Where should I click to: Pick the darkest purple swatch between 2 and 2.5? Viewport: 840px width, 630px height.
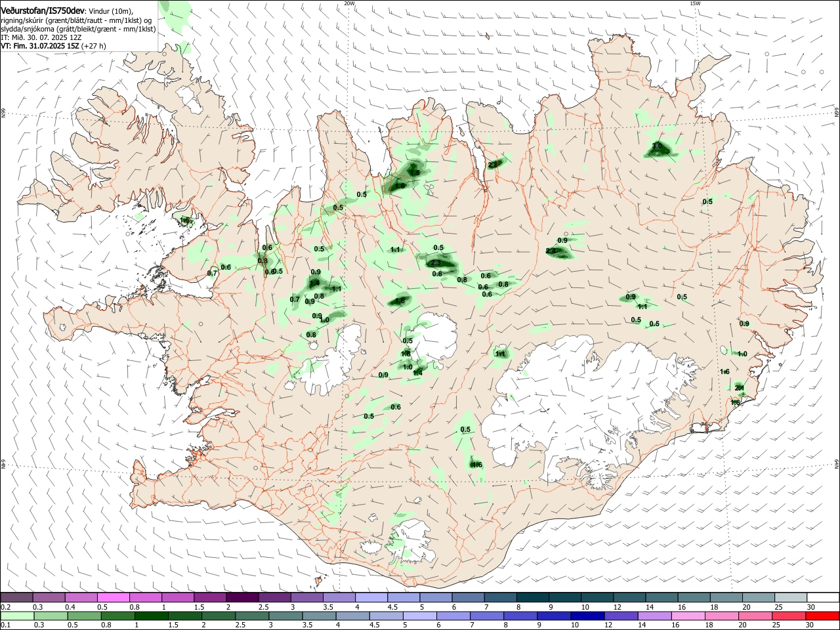(243, 597)
